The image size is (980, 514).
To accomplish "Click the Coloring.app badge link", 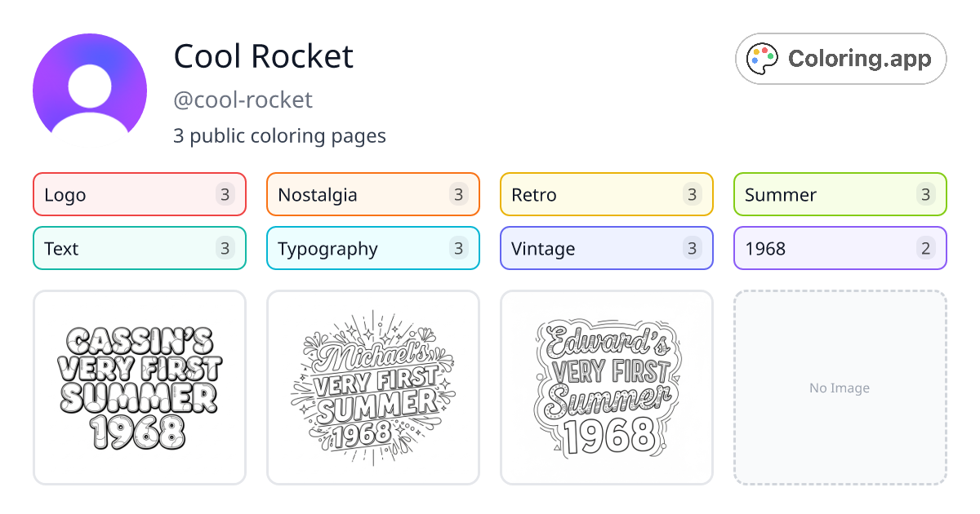I will 840,58.
